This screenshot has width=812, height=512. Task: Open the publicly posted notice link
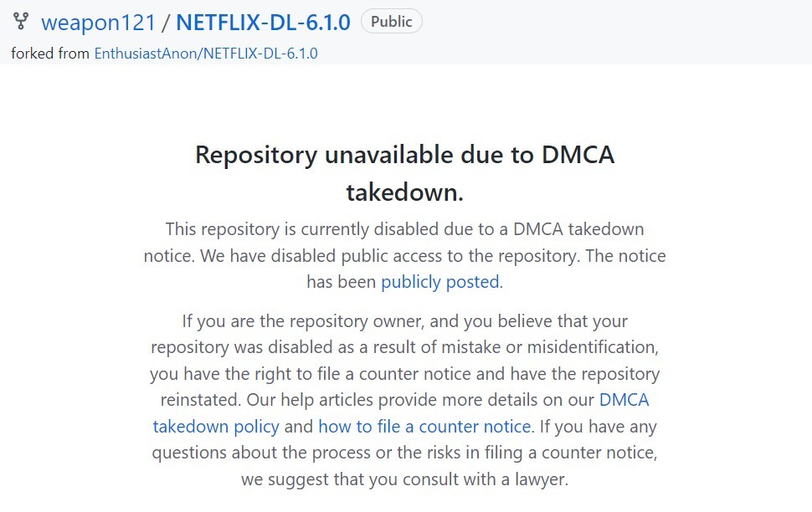[x=440, y=282]
